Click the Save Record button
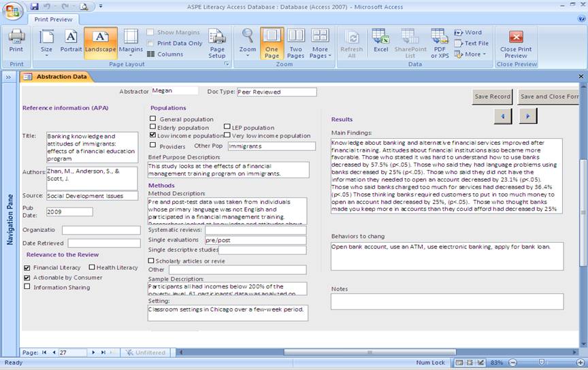This screenshot has height=370, width=588. 492,97
